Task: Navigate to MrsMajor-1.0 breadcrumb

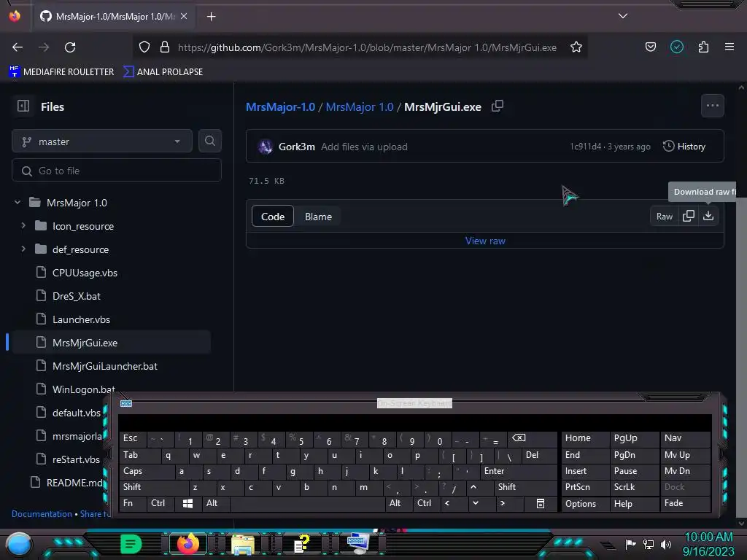Action: tap(280, 106)
